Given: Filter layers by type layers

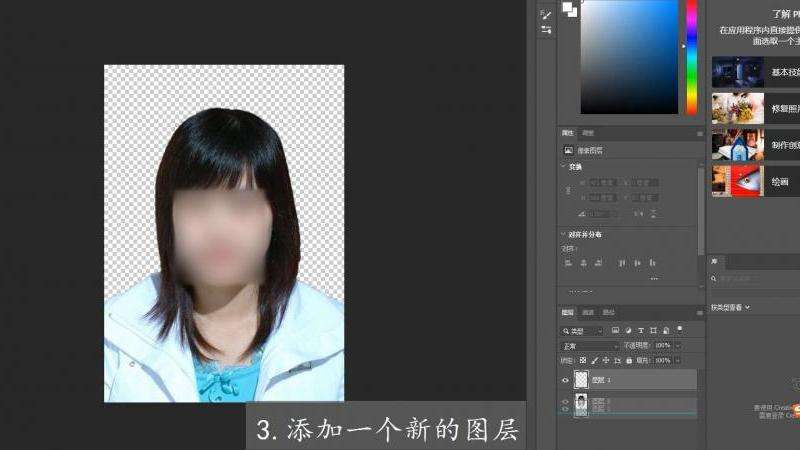Looking at the screenshot, I should pyautogui.click(x=641, y=331).
